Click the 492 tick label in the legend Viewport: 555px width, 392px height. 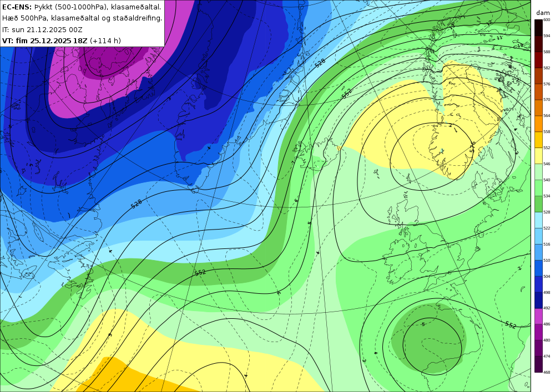click(547, 308)
